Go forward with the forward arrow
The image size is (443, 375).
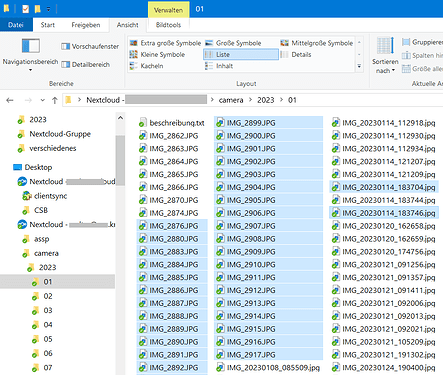28,100
